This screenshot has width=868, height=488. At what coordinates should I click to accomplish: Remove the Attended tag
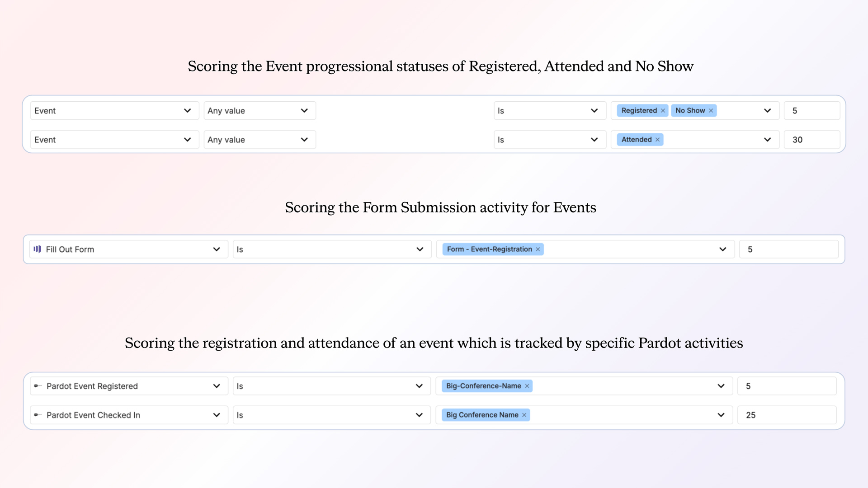pos(657,140)
